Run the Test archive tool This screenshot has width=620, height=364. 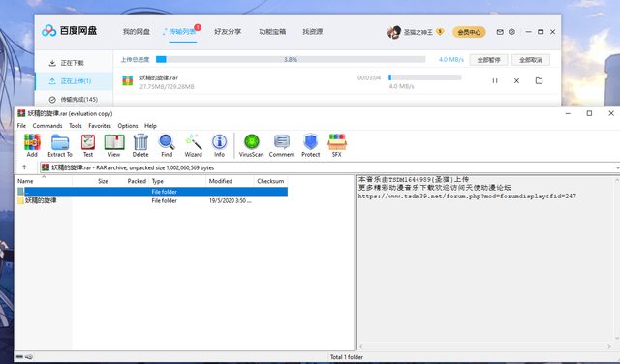[88, 145]
